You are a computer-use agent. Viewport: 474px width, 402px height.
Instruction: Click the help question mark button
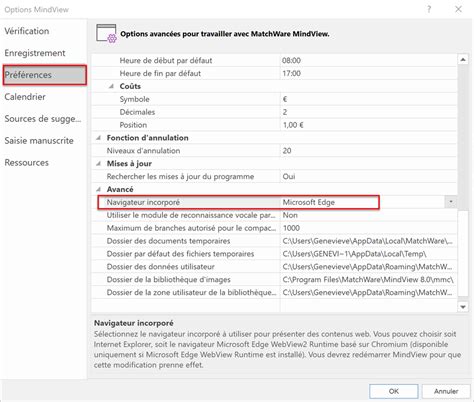pos(429,9)
